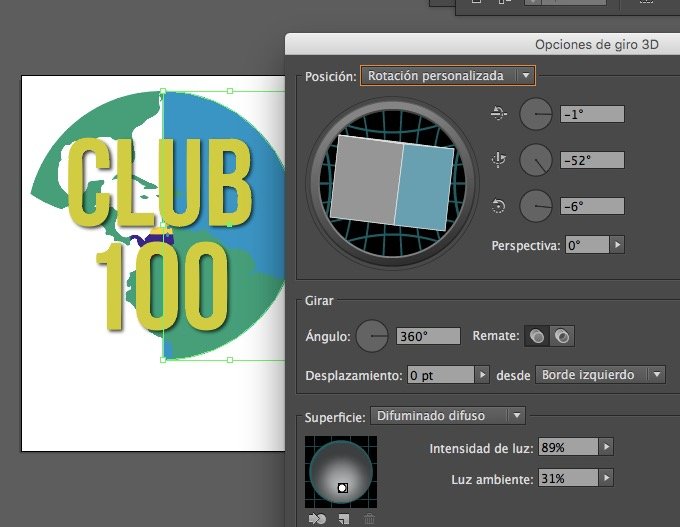Open the Superficie shading dropdown
680x527 pixels.
(447, 415)
